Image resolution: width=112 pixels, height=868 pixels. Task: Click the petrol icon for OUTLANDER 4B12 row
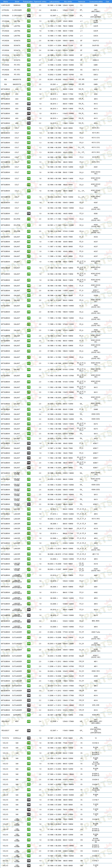(x=29, y=686)
